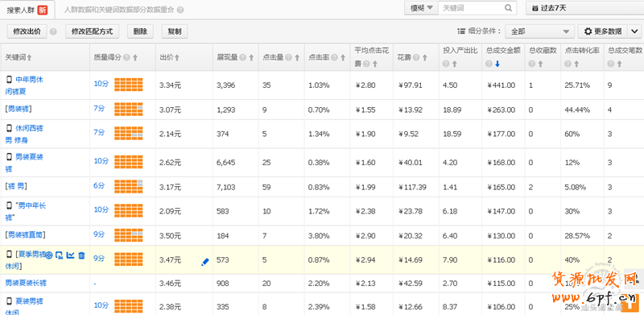Open keyword link 中年男休闲裤夏
The image size is (644, 315).
tap(25, 85)
